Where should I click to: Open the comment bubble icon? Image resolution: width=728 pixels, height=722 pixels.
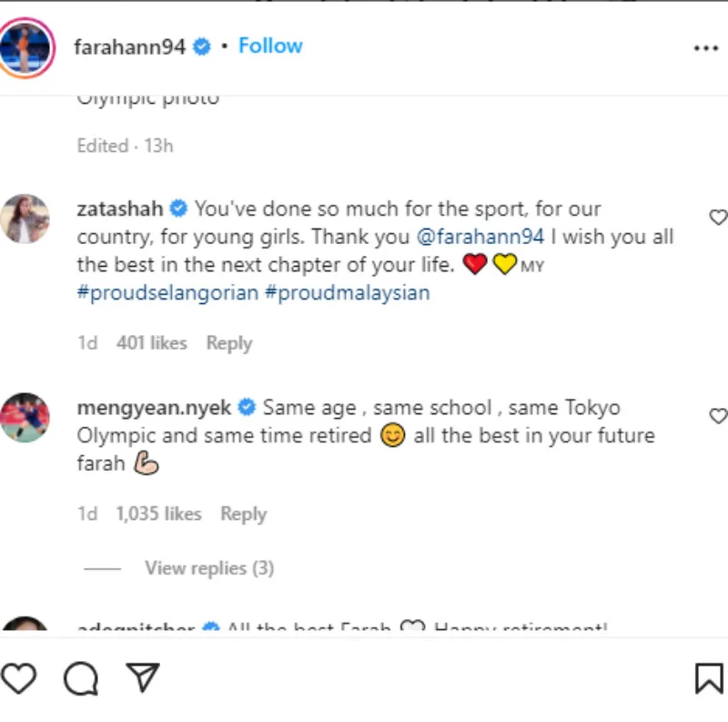tap(80, 677)
